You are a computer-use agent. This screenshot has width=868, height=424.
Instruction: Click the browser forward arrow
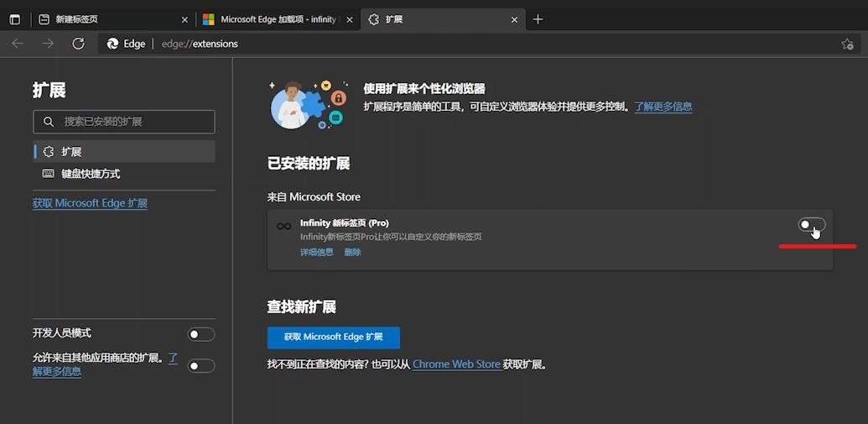click(x=48, y=44)
